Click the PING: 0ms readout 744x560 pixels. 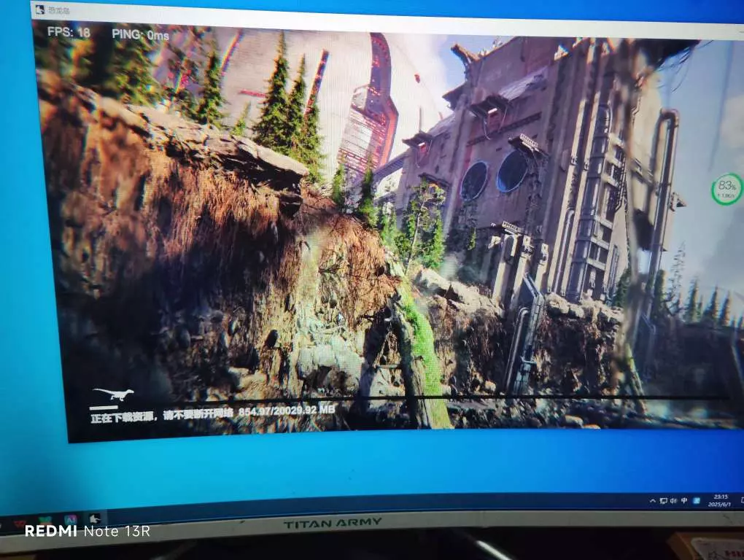(x=141, y=34)
